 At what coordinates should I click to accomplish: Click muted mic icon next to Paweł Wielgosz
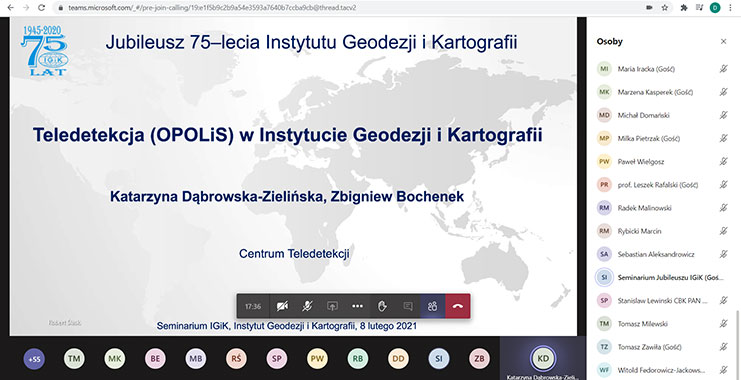723,162
